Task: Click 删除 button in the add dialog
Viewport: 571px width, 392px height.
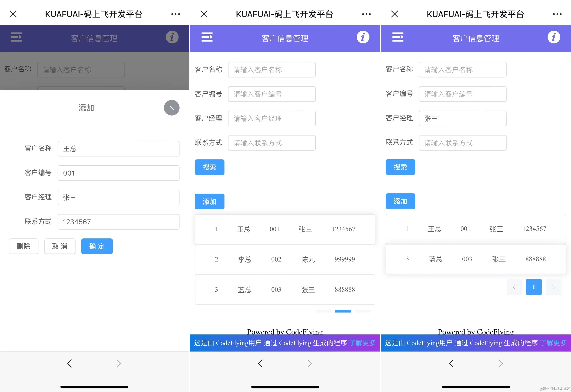Action: coord(24,246)
